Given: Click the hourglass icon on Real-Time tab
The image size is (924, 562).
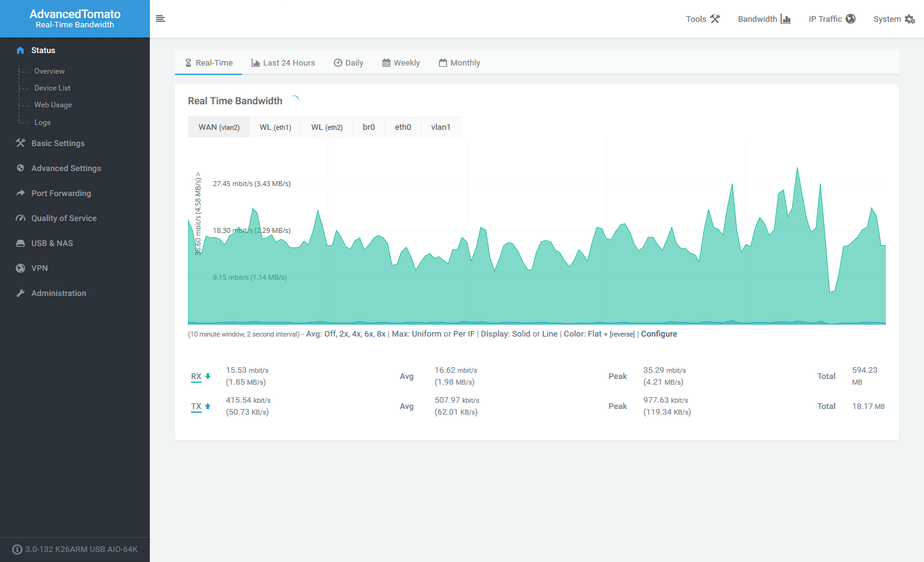Looking at the screenshot, I should [188, 62].
